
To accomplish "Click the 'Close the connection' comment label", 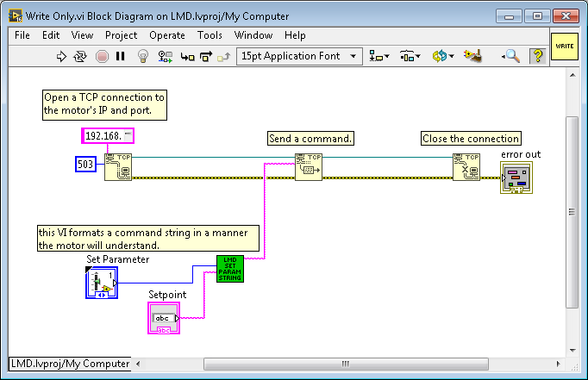I will (x=471, y=138).
